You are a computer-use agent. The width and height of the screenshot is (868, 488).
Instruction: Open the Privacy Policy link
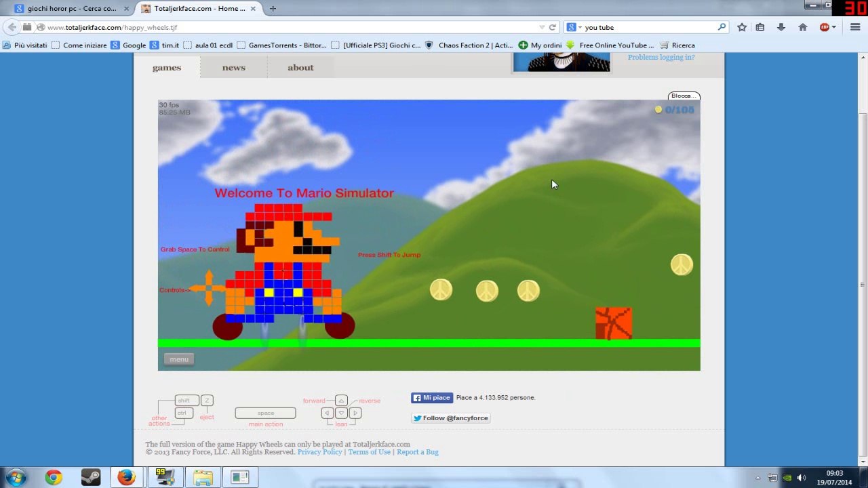coord(319,452)
